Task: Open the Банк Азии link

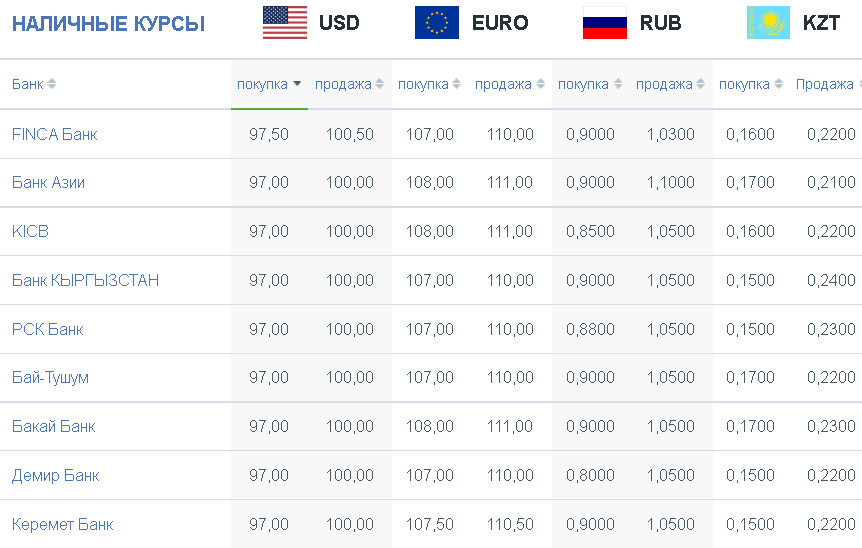Action: (48, 182)
